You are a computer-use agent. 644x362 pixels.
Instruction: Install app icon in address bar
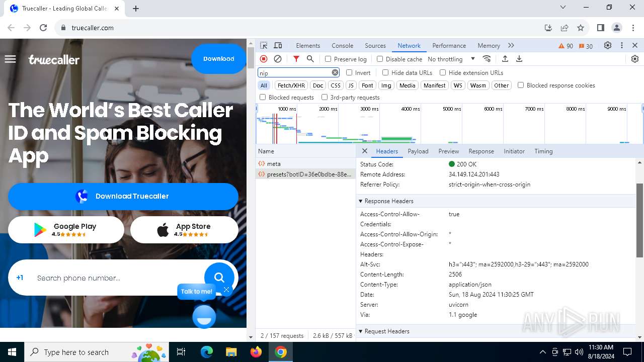coord(548,28)
